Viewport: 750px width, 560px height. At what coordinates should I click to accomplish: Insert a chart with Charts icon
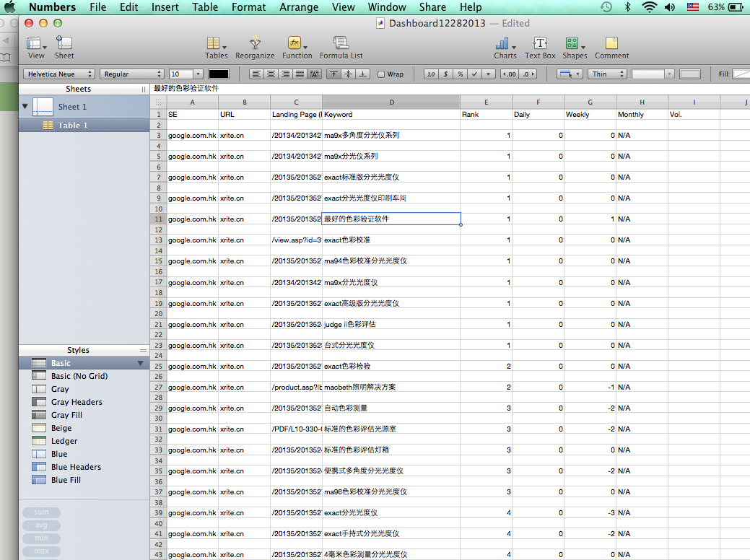click(505, 46)
